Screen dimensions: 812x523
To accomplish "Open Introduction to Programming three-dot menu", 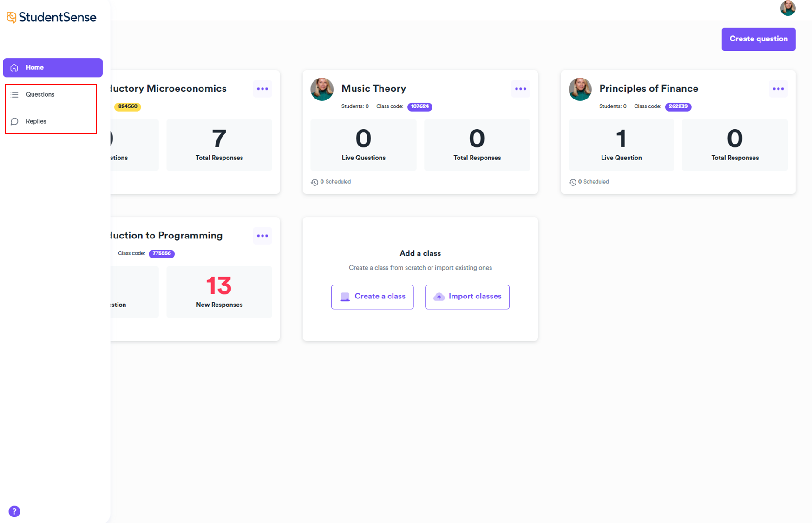I will [262, 236].
